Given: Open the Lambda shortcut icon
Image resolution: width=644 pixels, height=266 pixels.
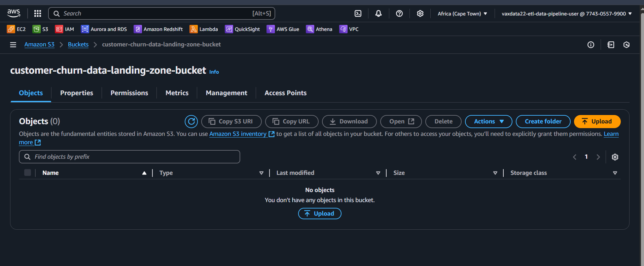Looking at the screenshot, I should pyautogui.click(x=204, y=29).
